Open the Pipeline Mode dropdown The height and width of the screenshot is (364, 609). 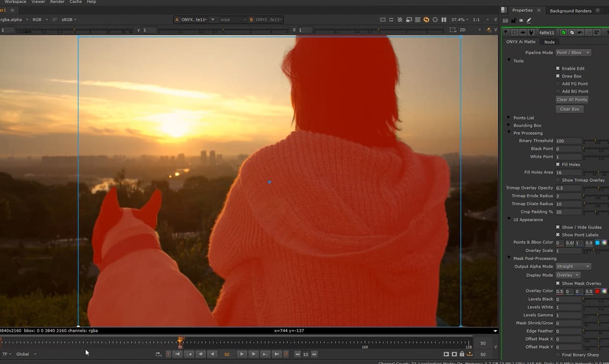tap(573, 52)
